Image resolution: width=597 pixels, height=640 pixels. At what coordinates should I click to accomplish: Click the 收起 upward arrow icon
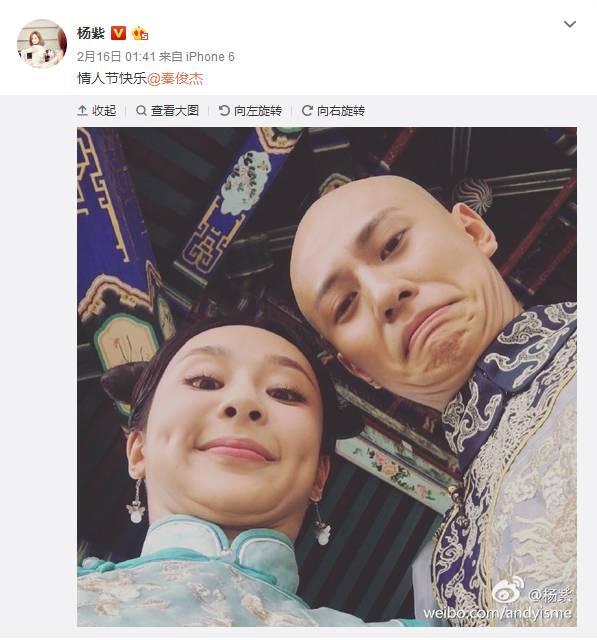(82, 111)
